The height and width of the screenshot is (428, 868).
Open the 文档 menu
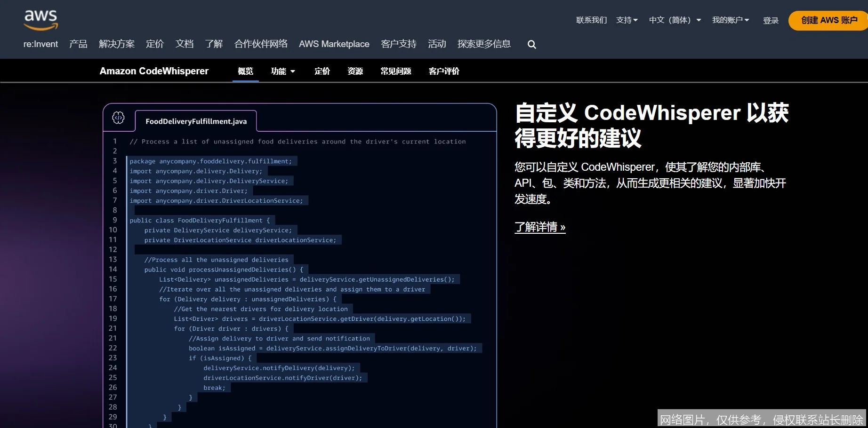[x=185, y=44]
